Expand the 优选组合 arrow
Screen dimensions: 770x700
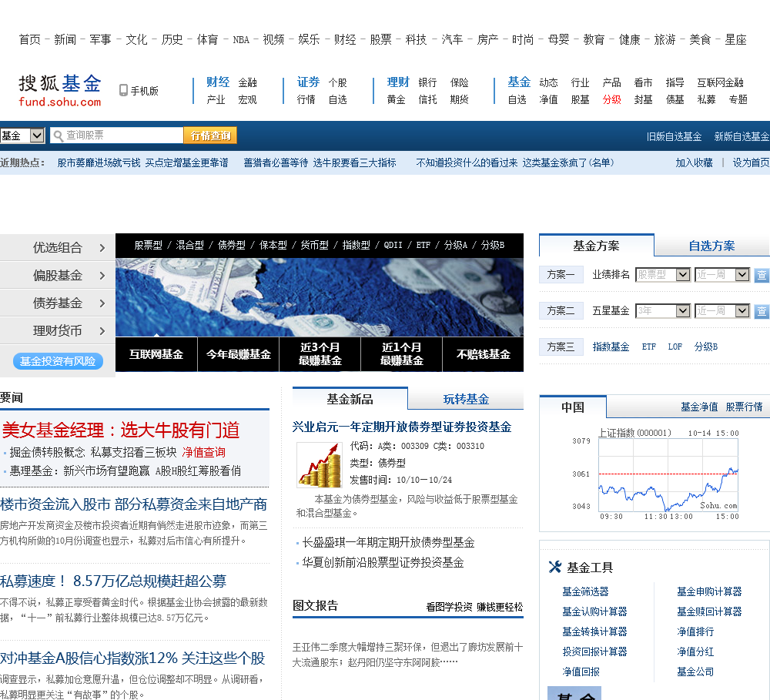(102, 247)
